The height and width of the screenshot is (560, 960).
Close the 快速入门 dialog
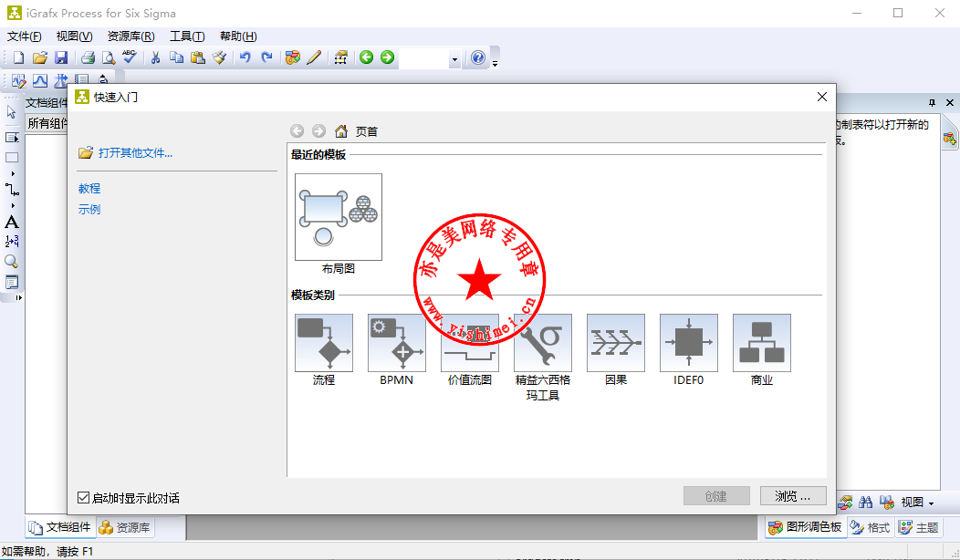coord(821,97)
